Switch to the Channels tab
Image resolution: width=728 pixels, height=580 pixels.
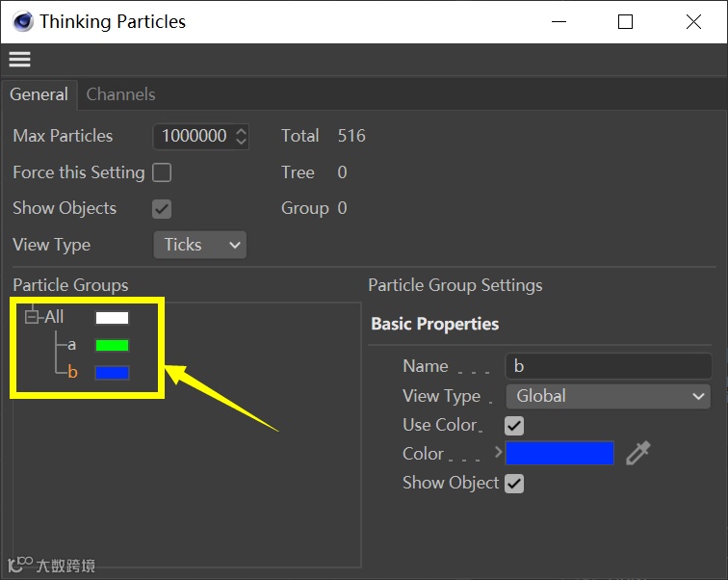pos(120,94)
